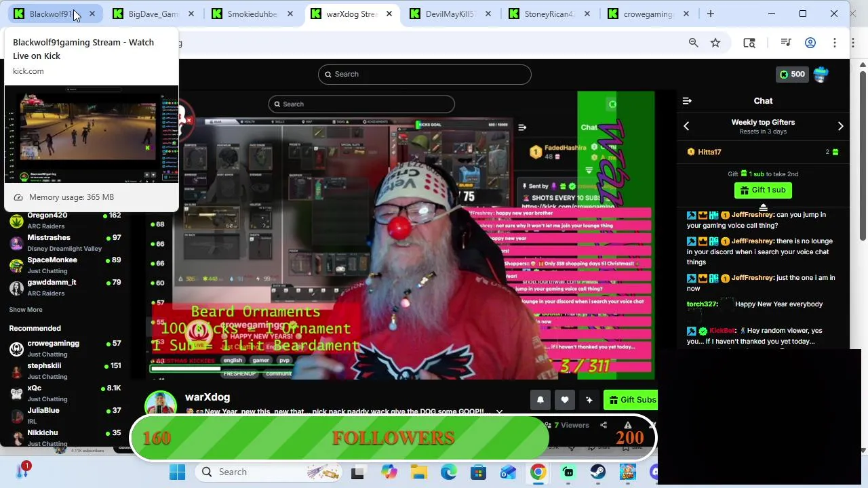Click the Gift 1 sub button
This screenshot has width=868, height=488.
763,190
